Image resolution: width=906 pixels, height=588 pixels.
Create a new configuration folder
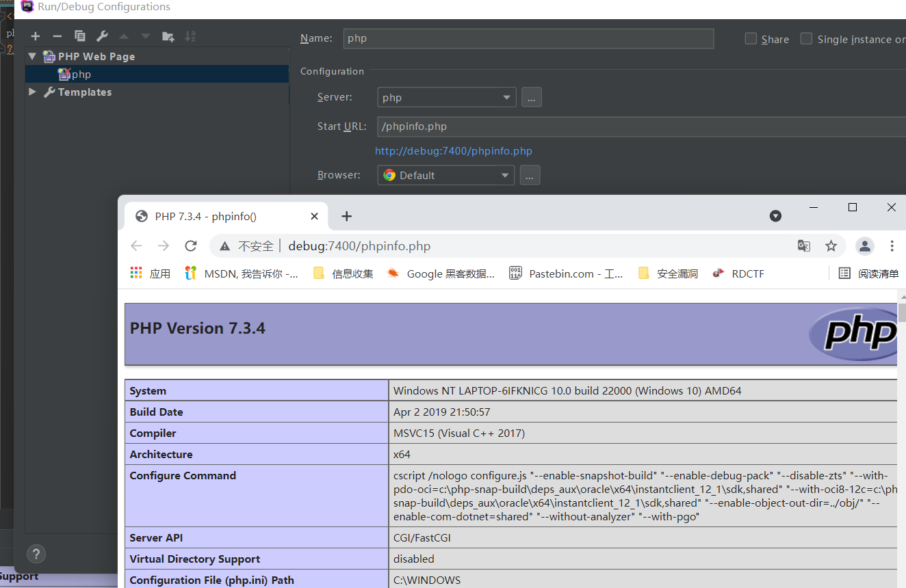[168, 36]
